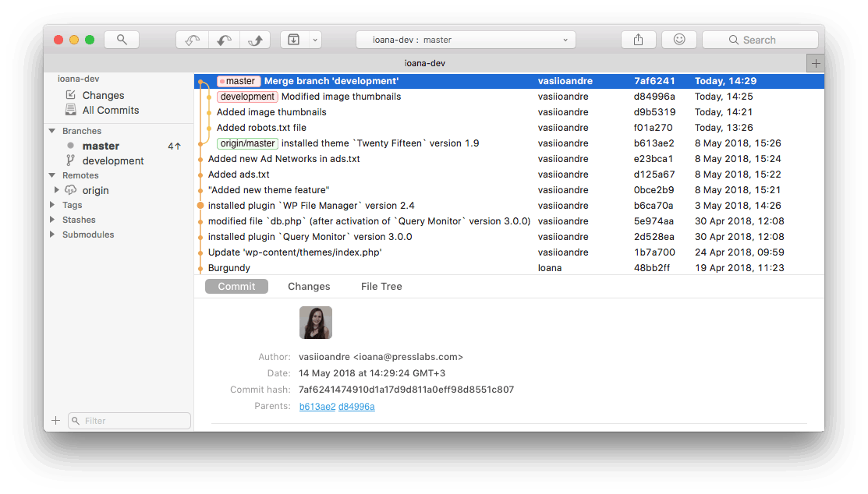Select the master branch in sidebar

tap(101, 146)
